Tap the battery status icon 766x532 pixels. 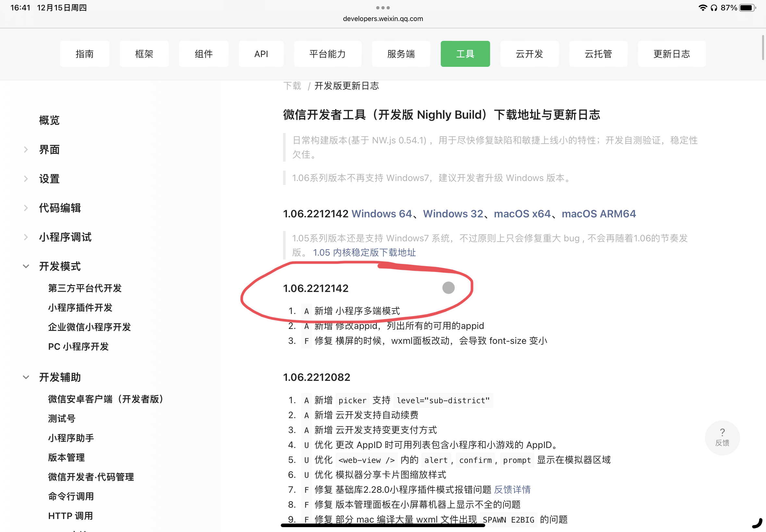(x=747, y=8)
